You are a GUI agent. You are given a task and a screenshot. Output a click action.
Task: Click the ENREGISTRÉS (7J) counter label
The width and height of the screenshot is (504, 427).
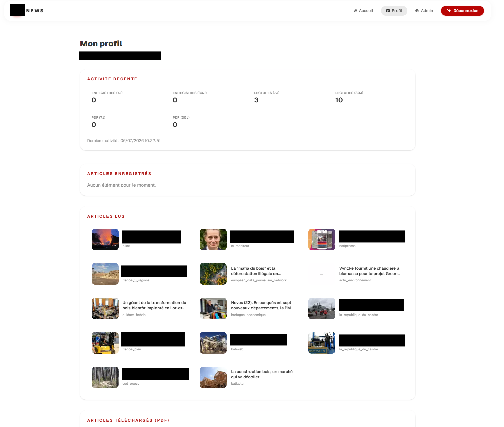[x=107, y=93]
